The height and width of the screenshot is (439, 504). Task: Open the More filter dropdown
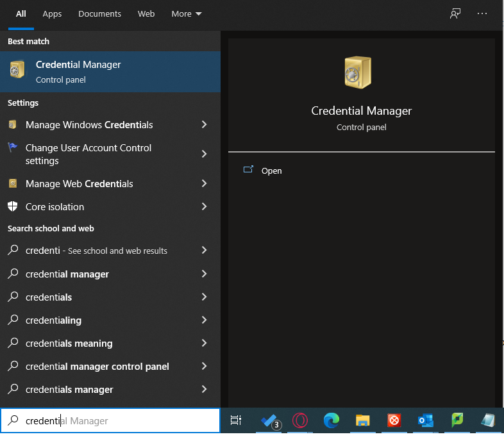(x=187, y=14)
